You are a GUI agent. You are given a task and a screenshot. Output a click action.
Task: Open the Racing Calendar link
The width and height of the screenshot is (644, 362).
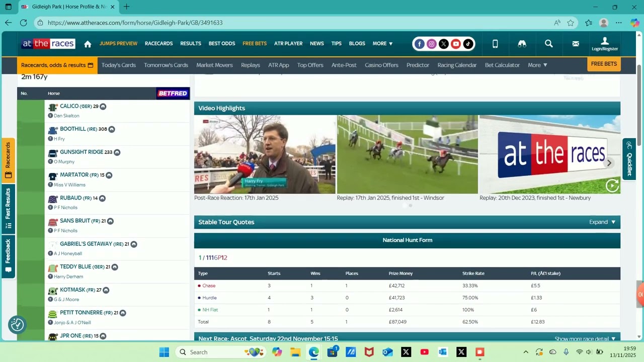457,65
